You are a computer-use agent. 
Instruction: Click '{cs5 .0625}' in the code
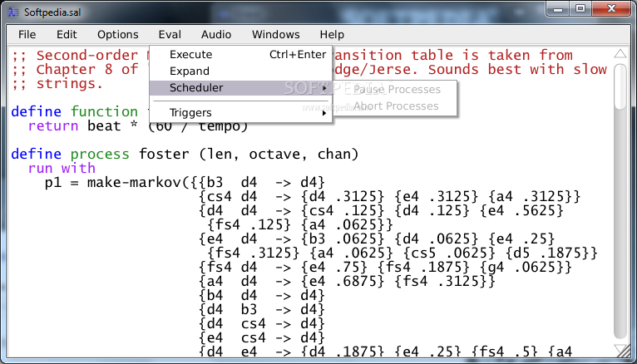click(449, 253)
